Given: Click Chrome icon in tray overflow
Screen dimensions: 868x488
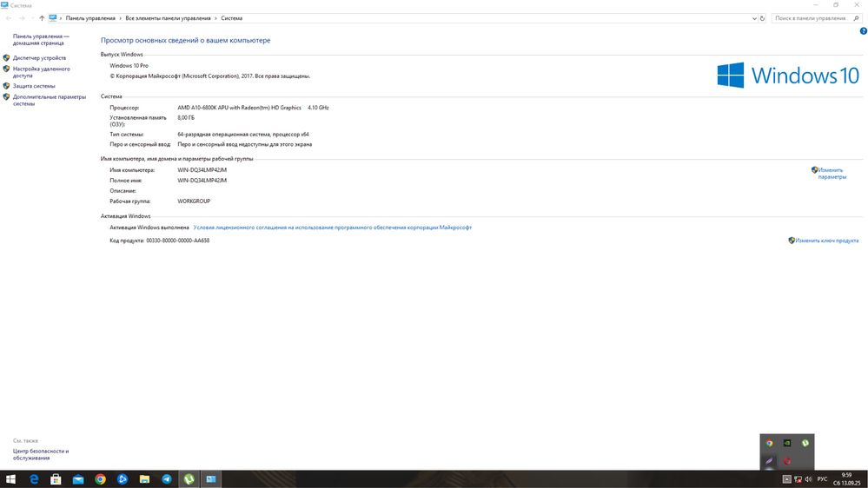Looking at the screenshot, I should [770, 443].
